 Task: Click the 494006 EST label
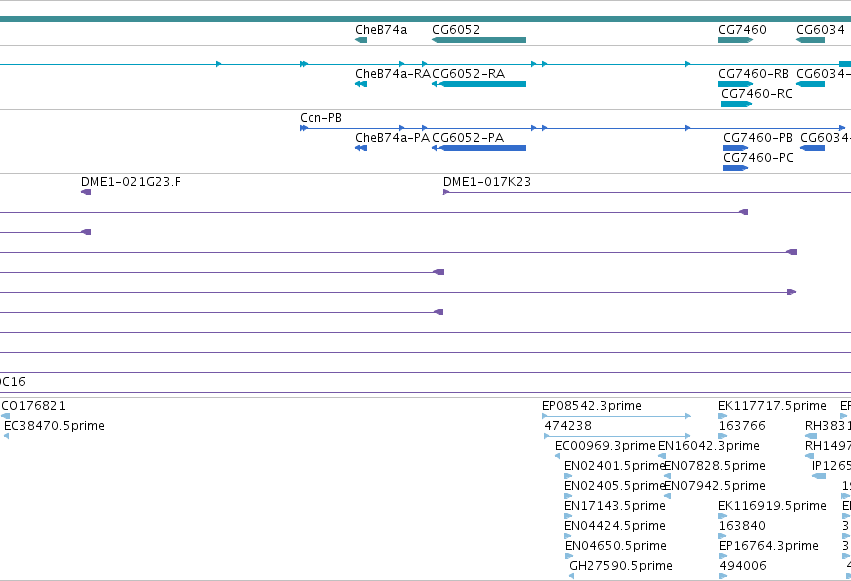(743, 566)
